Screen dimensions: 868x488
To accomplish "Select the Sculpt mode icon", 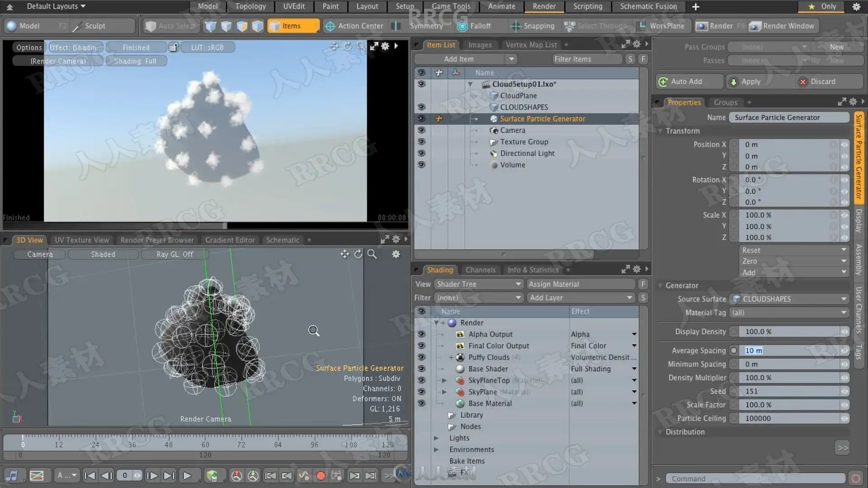I will click(x=77, y=26).
